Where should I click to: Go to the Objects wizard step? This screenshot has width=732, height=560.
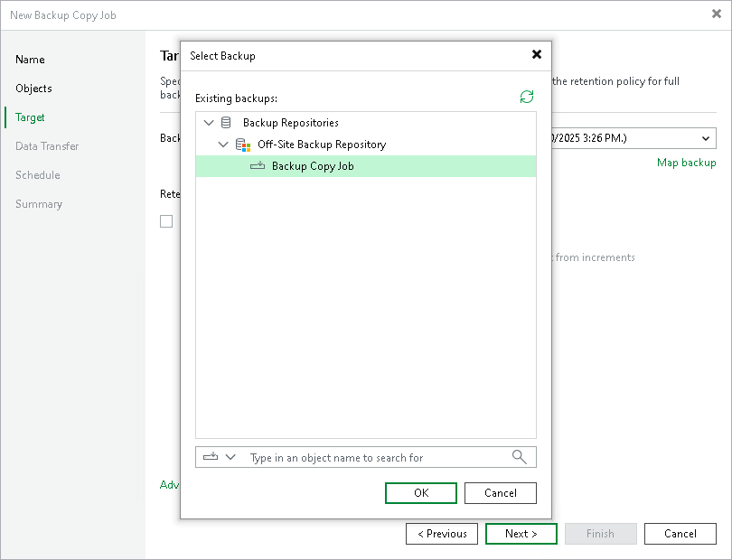(33, 89)
